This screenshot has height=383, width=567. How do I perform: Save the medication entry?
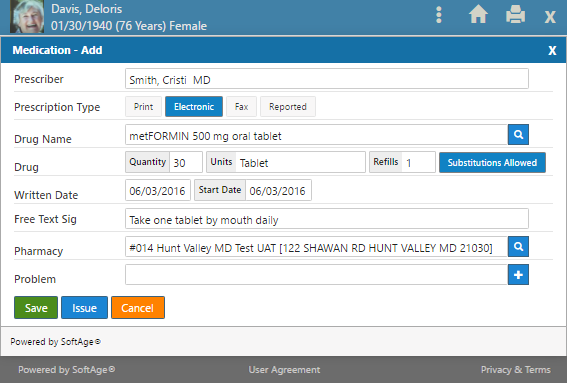(36, 308)
